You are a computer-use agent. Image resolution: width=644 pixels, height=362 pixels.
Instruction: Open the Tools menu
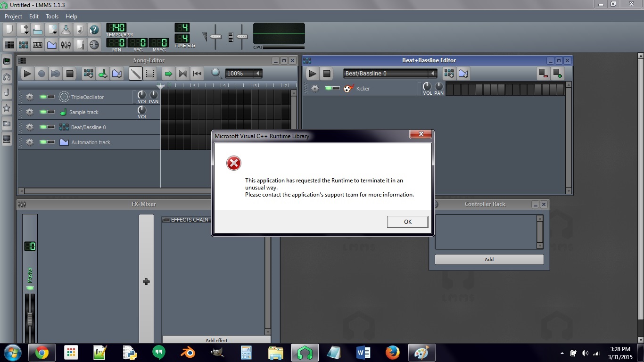pyautogui.click(x=52, y=16)
